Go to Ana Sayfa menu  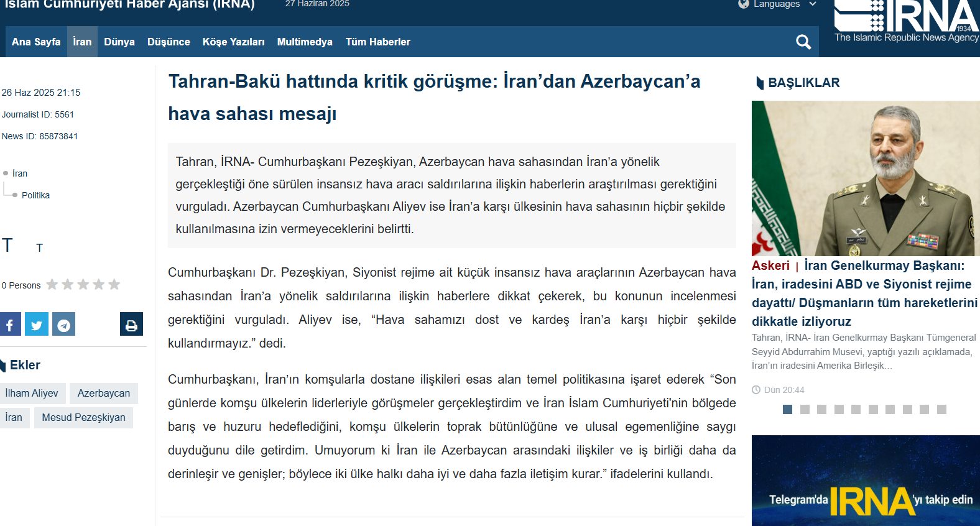(x=36, y=42)
